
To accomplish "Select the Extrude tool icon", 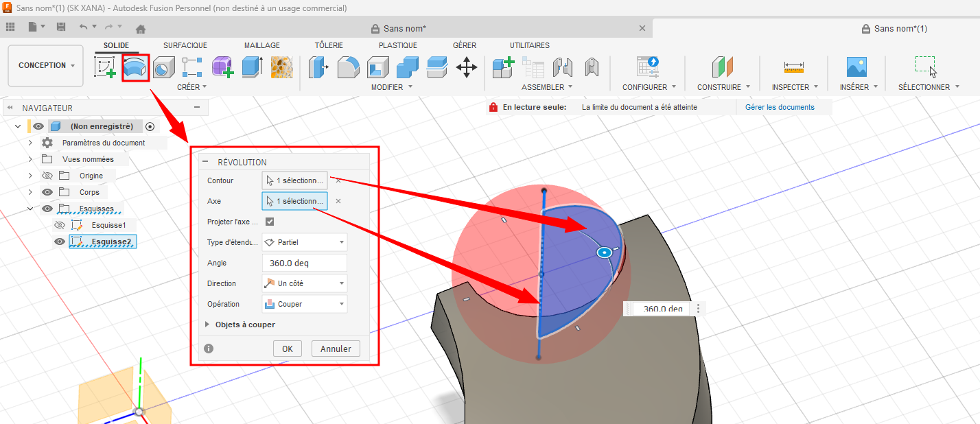I will (252, 67).
